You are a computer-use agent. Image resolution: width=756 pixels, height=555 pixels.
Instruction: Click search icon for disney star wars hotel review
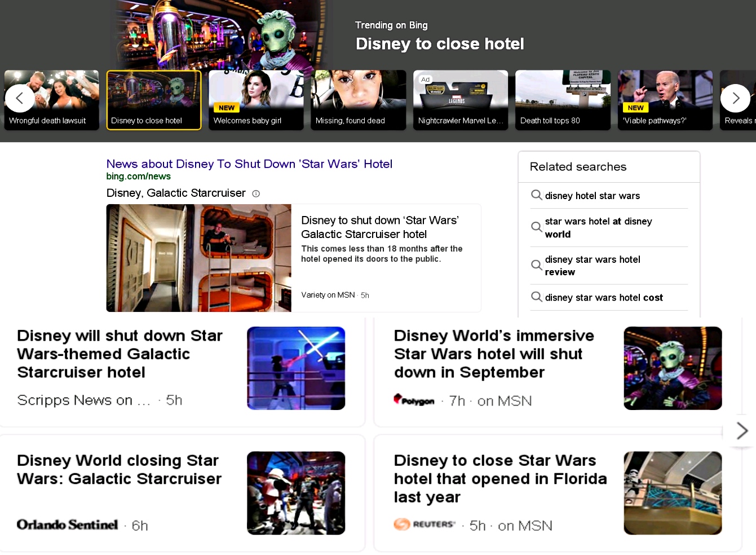point(537,265)
